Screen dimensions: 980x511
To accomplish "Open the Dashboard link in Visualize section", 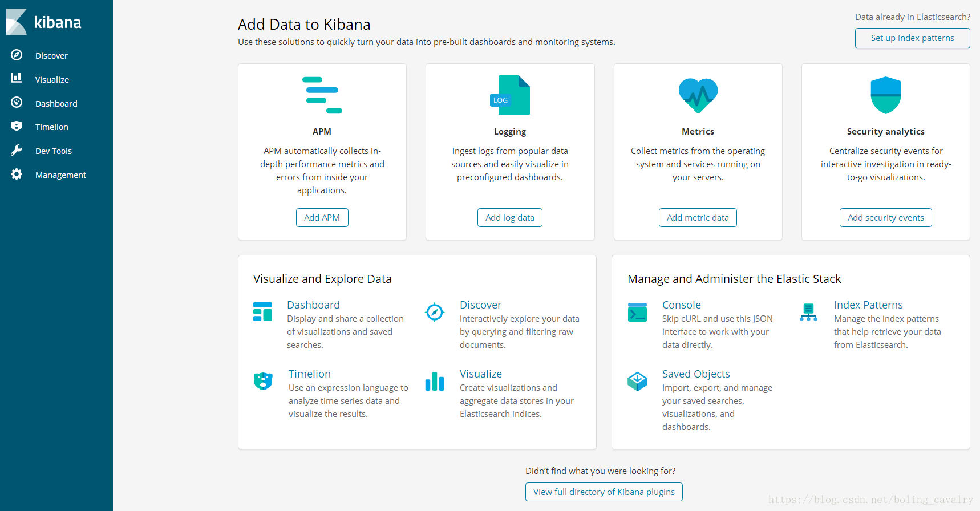I will coord(313,305).
